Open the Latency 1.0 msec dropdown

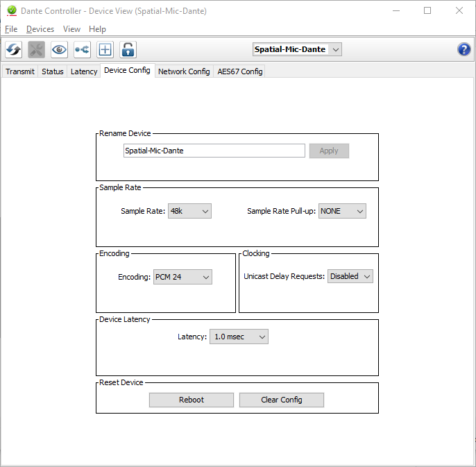coord(239,337)
